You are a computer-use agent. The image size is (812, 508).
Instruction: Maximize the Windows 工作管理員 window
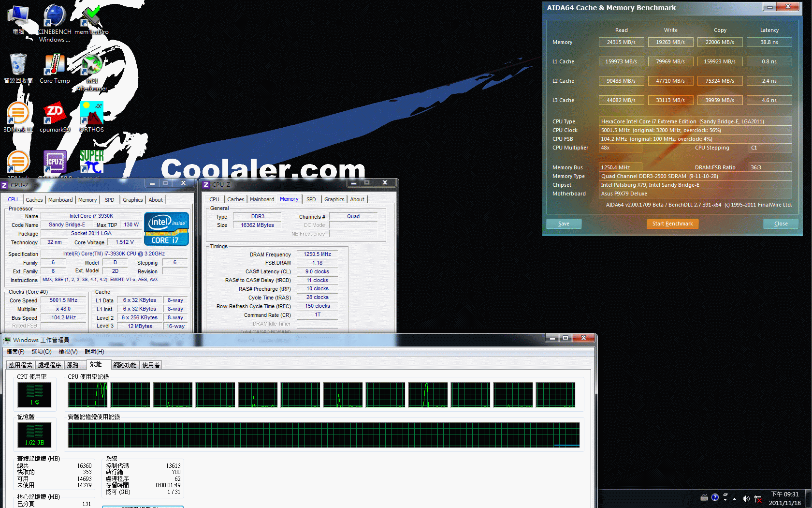[x=565, y=338]
